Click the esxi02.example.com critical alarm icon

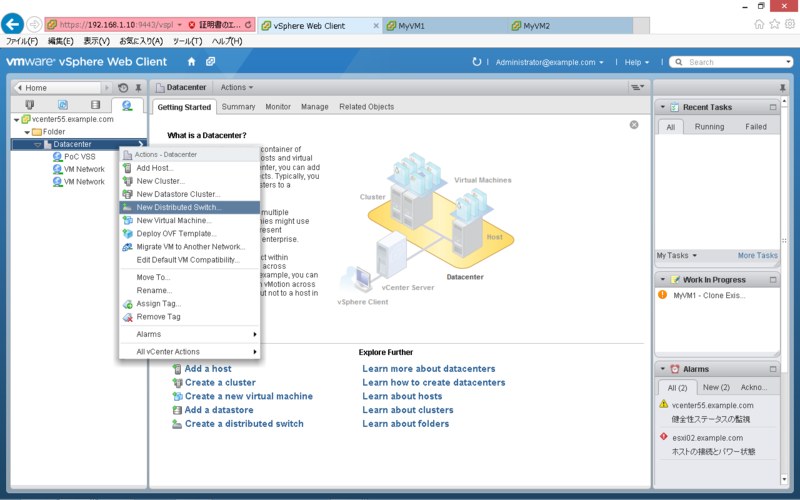pyautogui.click(x=663, y=437)
